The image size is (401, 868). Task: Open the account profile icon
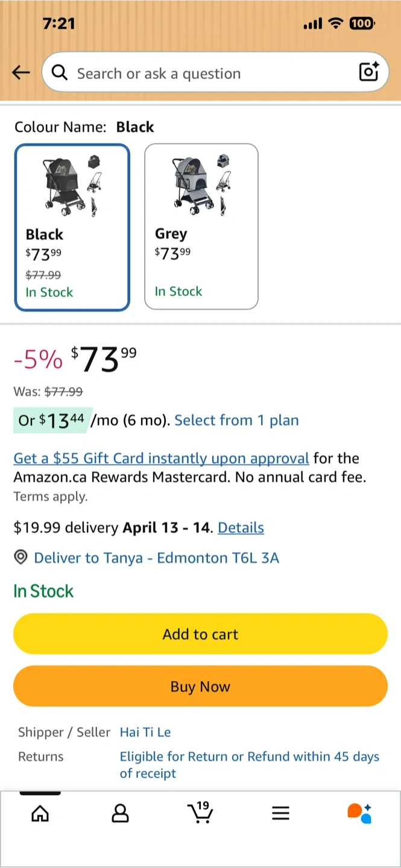click(121, 814)
